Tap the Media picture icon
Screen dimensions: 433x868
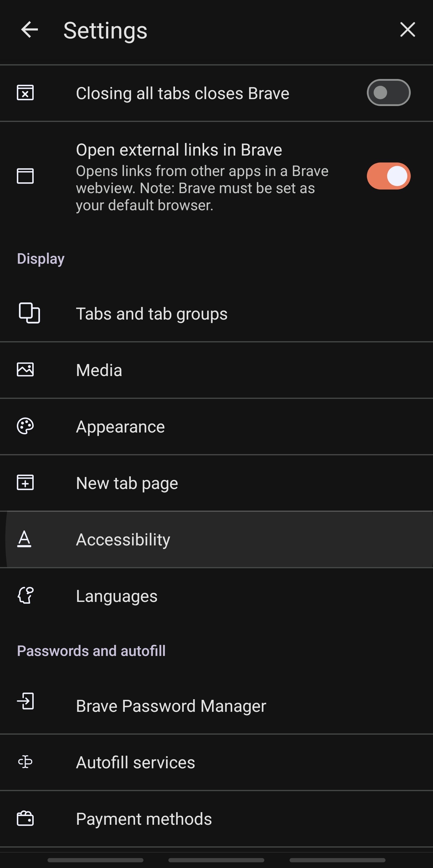(x=25, y=370)
